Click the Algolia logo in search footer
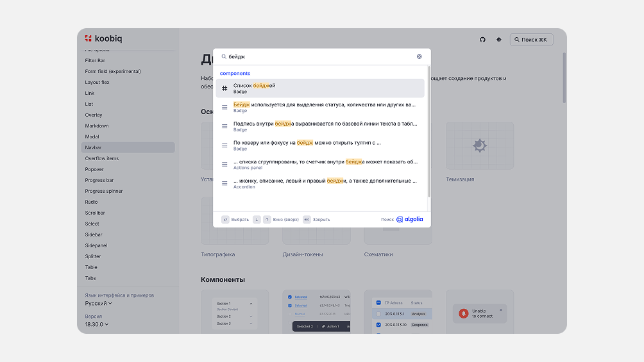The height and width of the screenshot is (362, 644). [x=409, y=219]
